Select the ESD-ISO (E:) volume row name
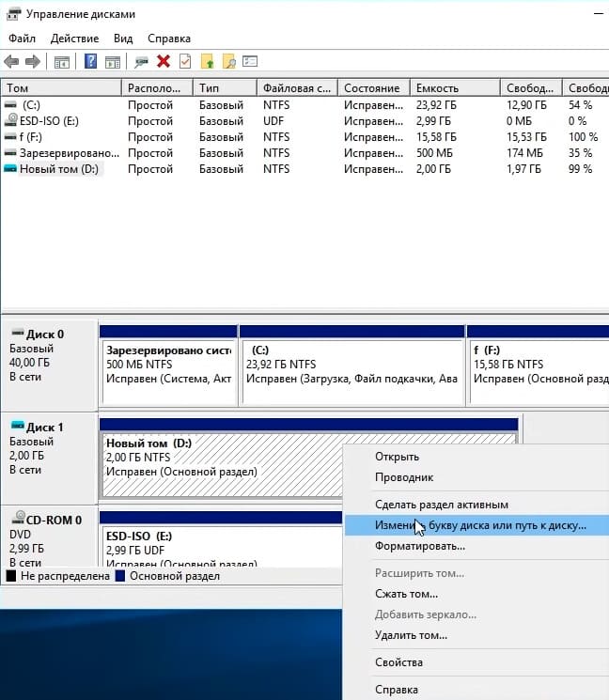 click(49, 121)
